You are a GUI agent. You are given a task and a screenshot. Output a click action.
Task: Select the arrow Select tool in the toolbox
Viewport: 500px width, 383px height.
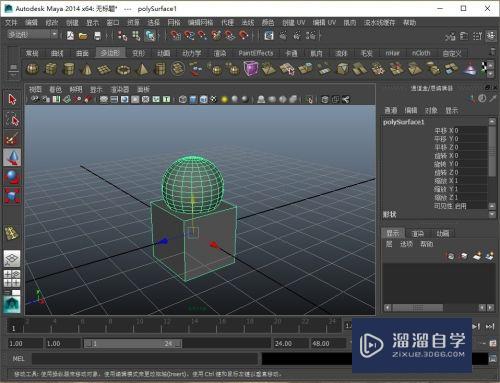pos(12,99)
